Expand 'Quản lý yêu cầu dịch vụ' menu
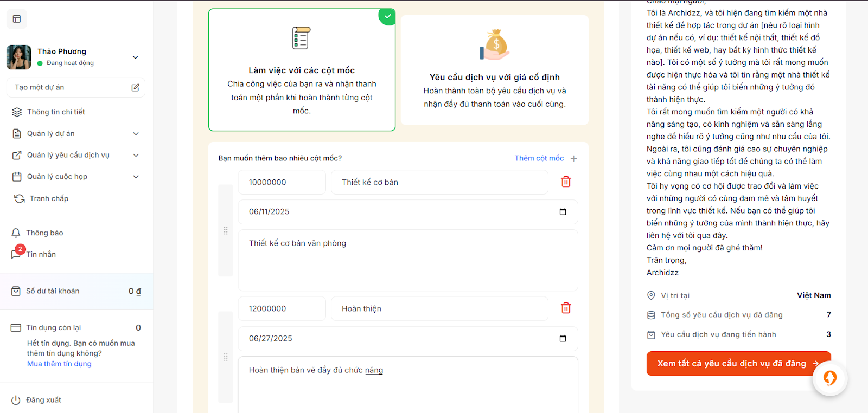This screenshot has height=413, width=868. tap(136, 155)
